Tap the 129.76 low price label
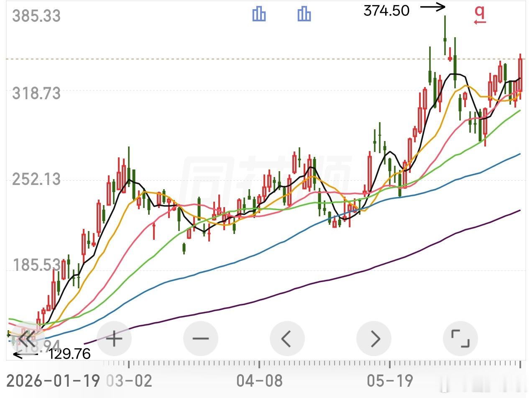This screenshot has width=532, height=398. [x=69, y=354]
